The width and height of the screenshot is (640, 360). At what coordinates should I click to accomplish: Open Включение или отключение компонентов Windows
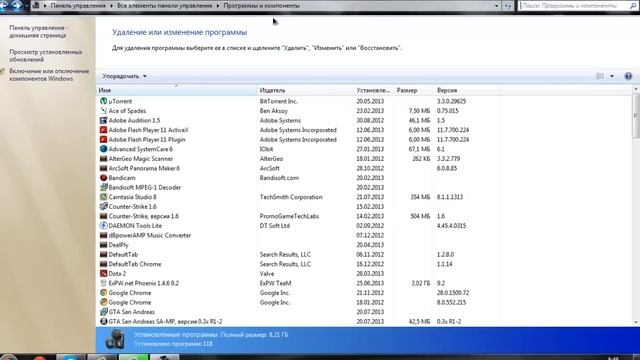coord(49,75)
